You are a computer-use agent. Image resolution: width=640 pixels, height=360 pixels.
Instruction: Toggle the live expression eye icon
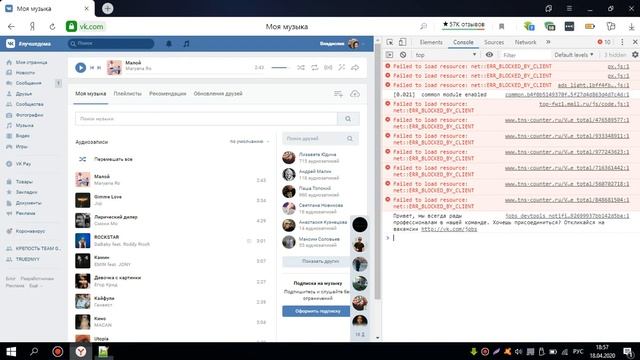(489, 55)
